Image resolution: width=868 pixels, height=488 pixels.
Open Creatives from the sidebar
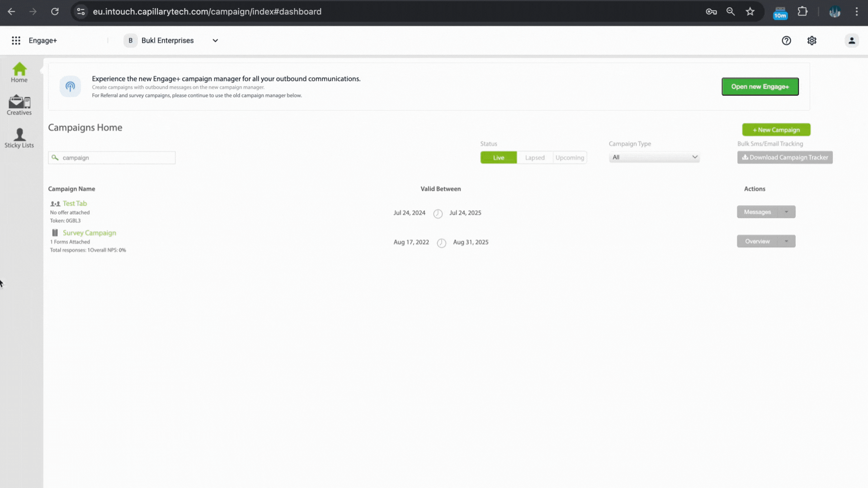(19, 105)
